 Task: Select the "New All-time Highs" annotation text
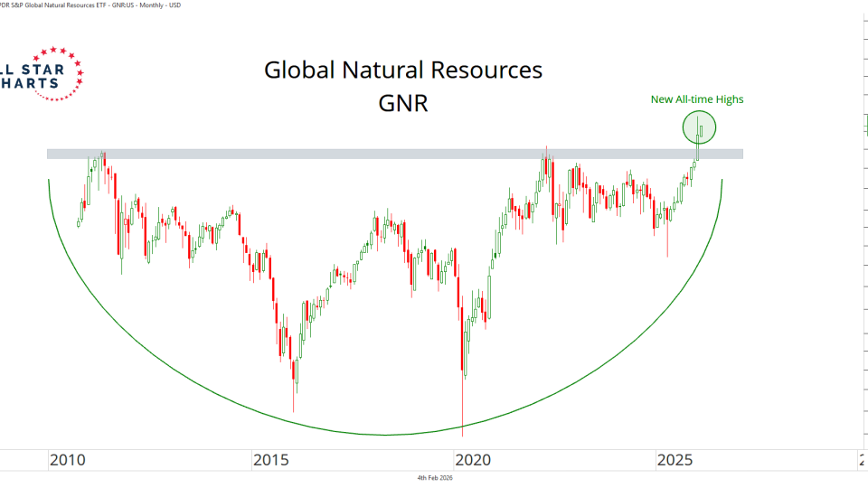pyautogui.click(x=697, y=99)
